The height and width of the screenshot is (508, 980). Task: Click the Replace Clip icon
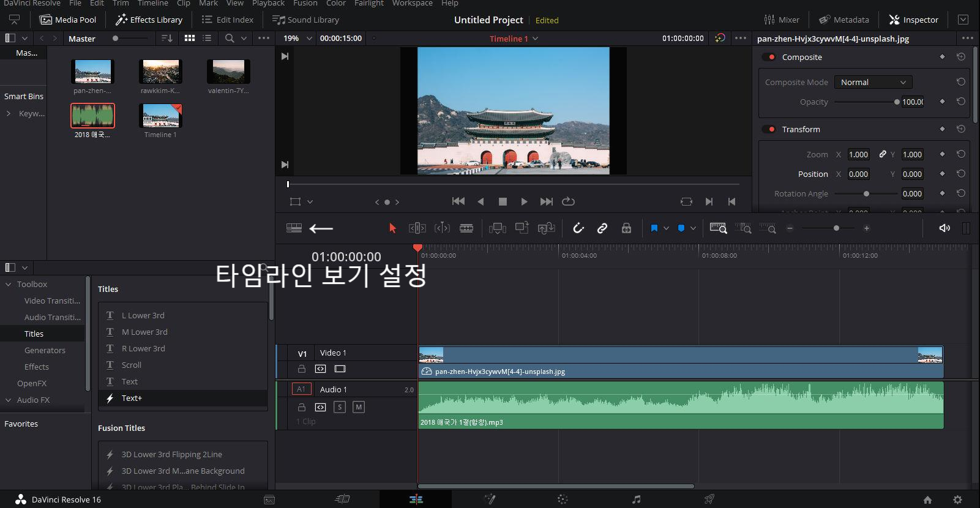(x=546, y=228)
